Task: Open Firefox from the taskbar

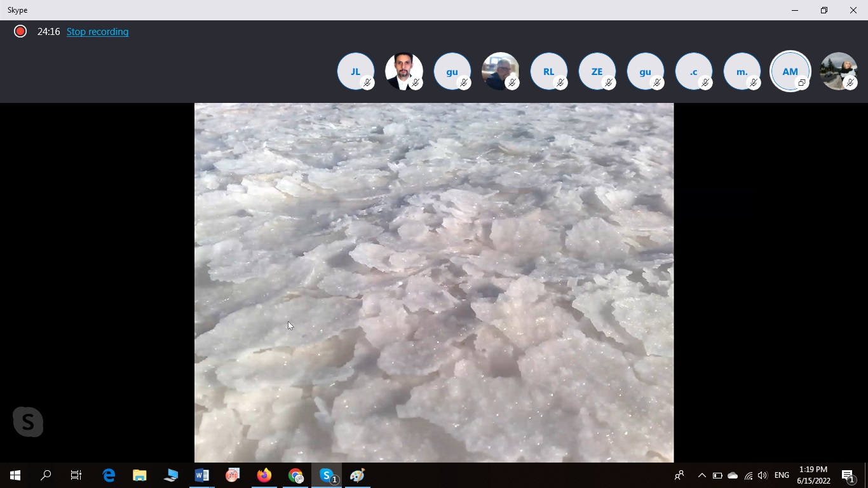Action: point(264,475)
